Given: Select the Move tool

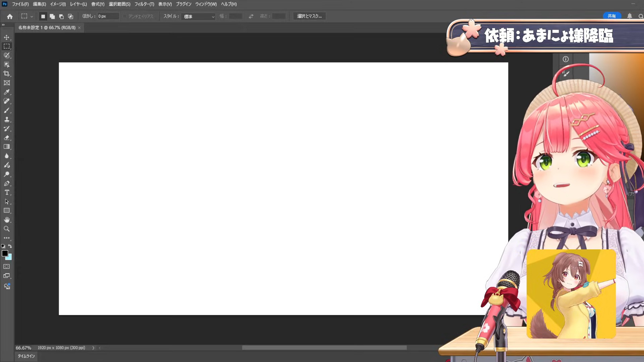Looking at the screenshot, I should pyautogui.click(x=7, y=37).
